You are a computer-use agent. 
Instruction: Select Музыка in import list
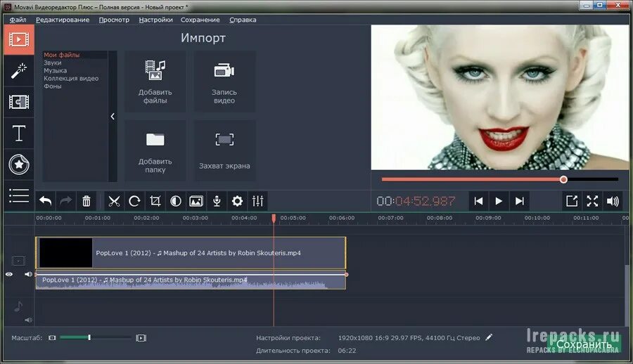coord(56,70)
